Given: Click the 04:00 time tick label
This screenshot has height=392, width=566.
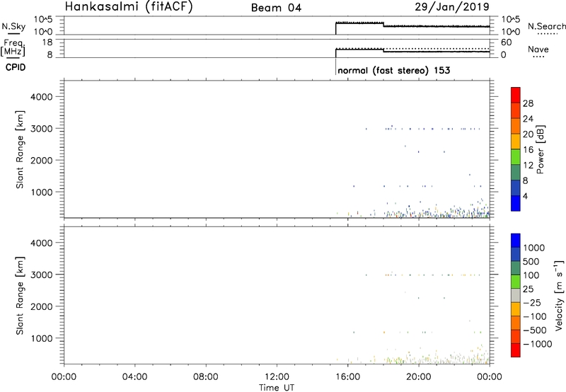Looking at the screenshot, I should coord(134,377).
